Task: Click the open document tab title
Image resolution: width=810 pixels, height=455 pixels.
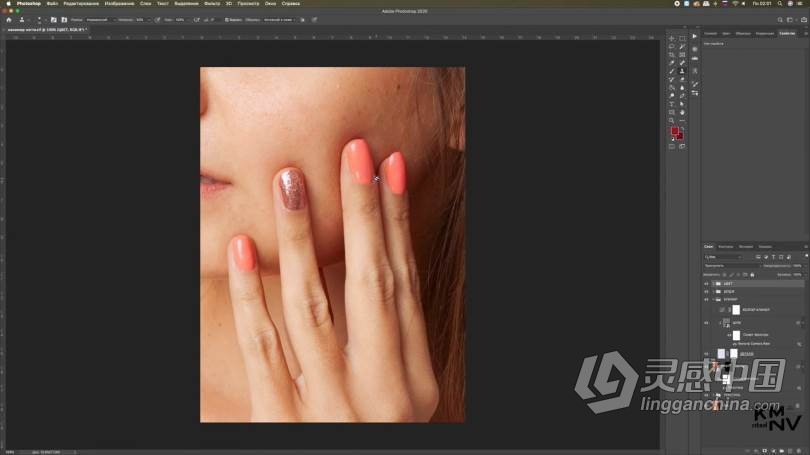Action: (x=45, y=30)
